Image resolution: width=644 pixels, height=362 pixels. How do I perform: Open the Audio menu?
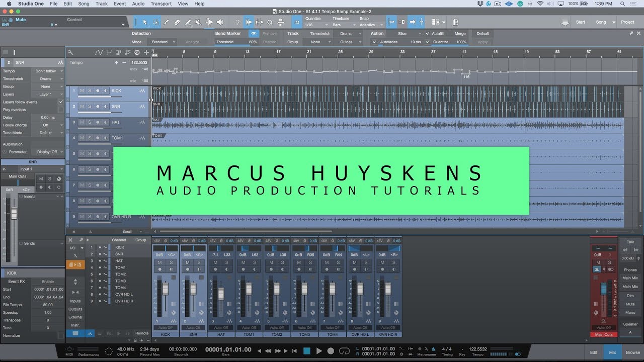point(138,4)
